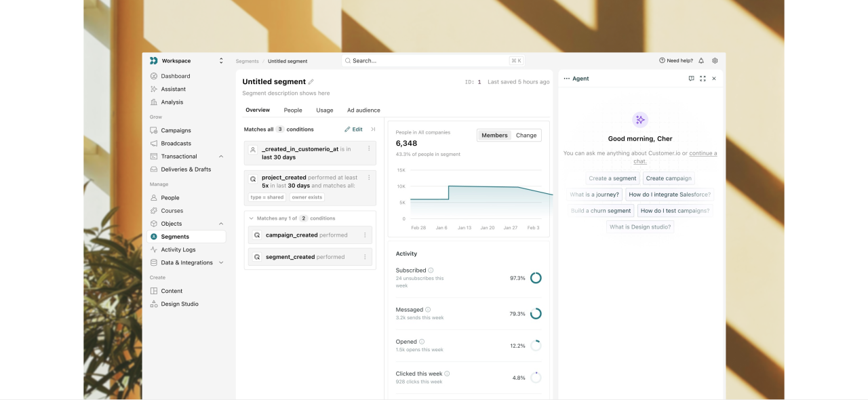This screenshot has height=400, width=868.
Task: Switch to the Ad audience tab
Action: 363,110
